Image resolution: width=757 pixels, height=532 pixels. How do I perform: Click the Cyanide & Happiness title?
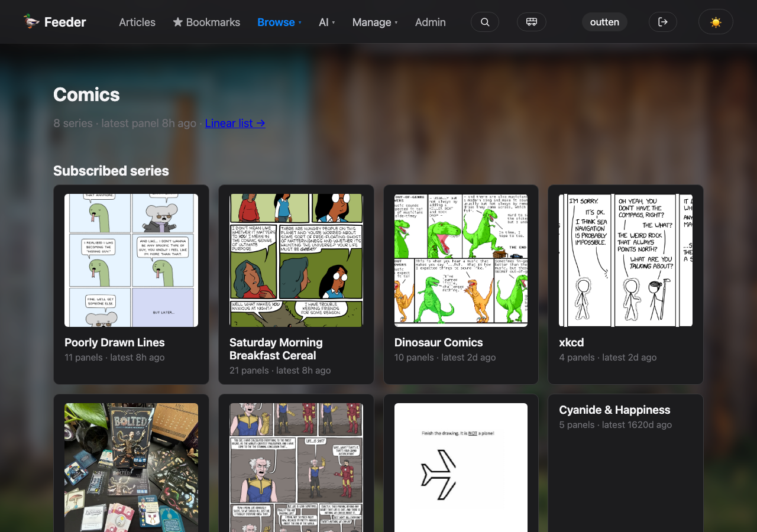(614, 410)
